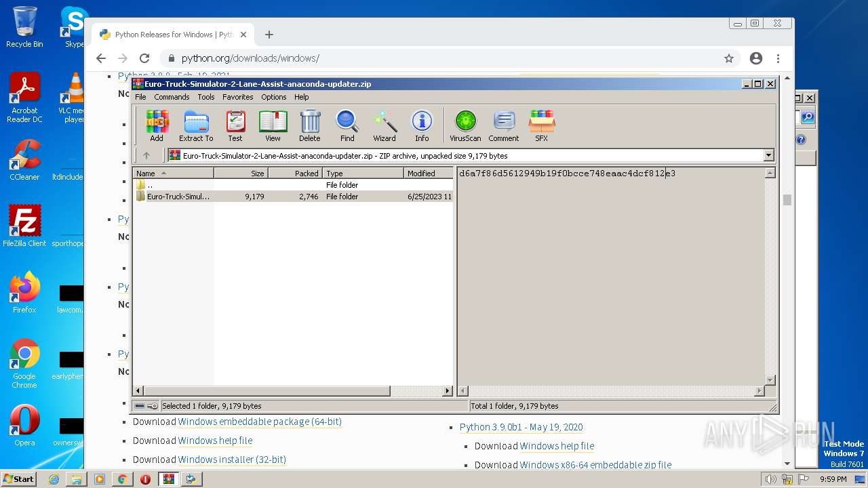Sort file list by Size column
Image resolution: width=868 pixels, height=488 pixels.
[x=241, y=174]
